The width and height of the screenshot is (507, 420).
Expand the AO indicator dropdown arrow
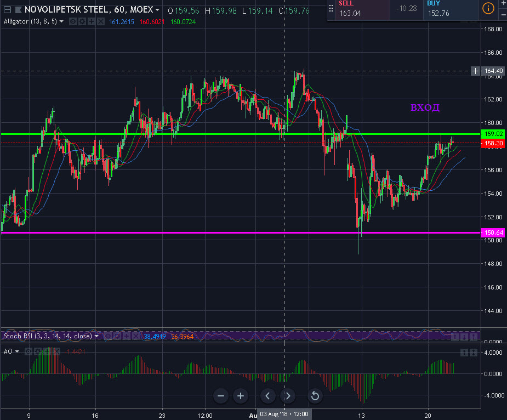point(17,351)
